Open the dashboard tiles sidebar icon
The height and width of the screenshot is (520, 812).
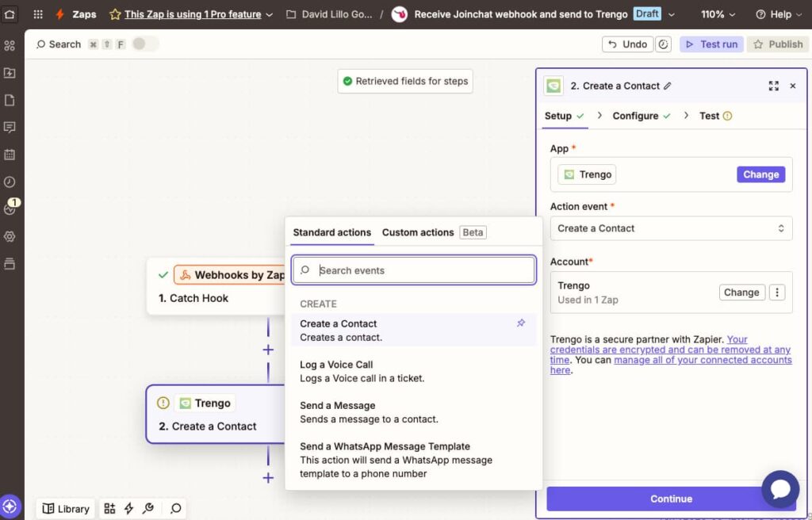click(x=10, y=45)
